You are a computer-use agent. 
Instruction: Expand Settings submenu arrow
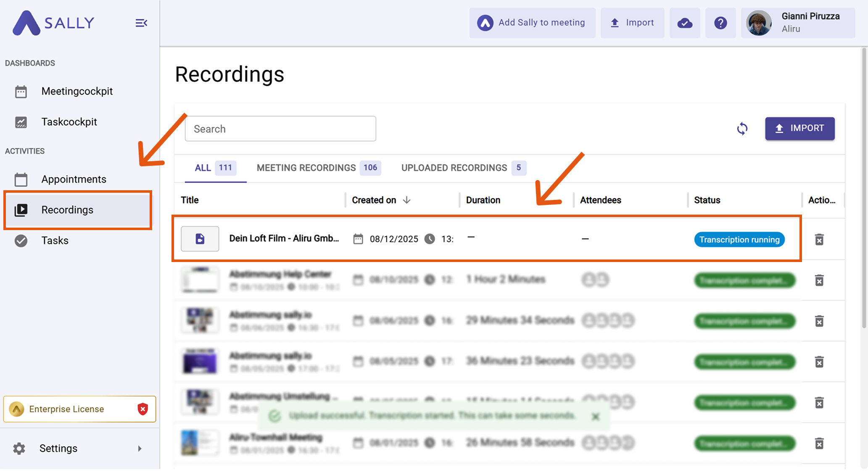pyautogui.click(x=140, y=448)
